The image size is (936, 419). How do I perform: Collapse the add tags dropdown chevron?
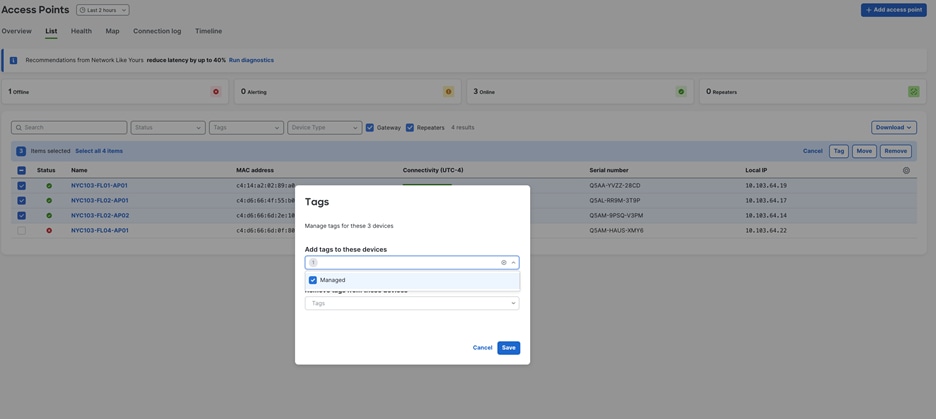click(x=513, y=263)
